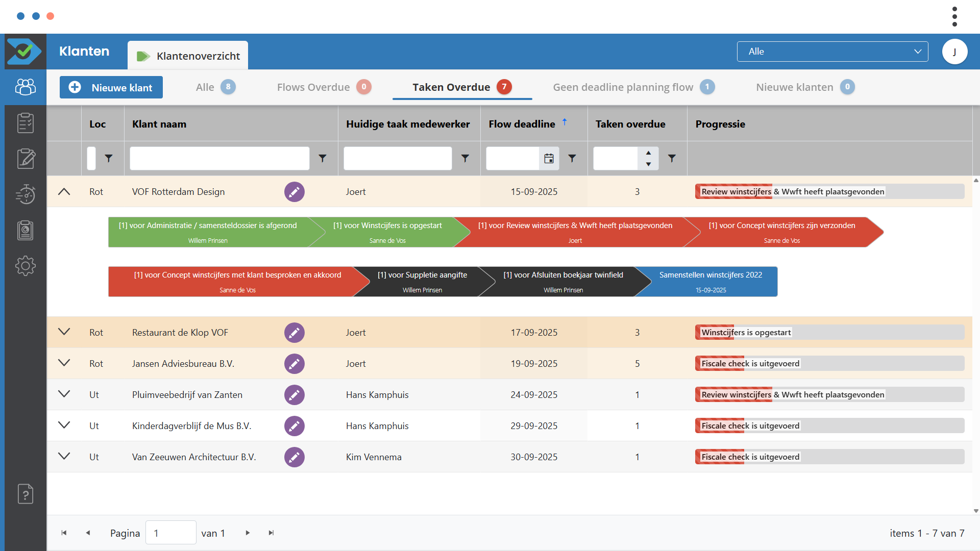
Task: Open the customers icon in sidebar
Action: (25, 87)
